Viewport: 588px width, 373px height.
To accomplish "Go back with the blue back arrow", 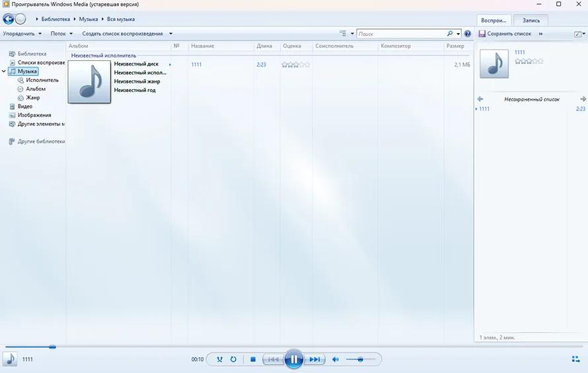I will (x=8, y=19).
